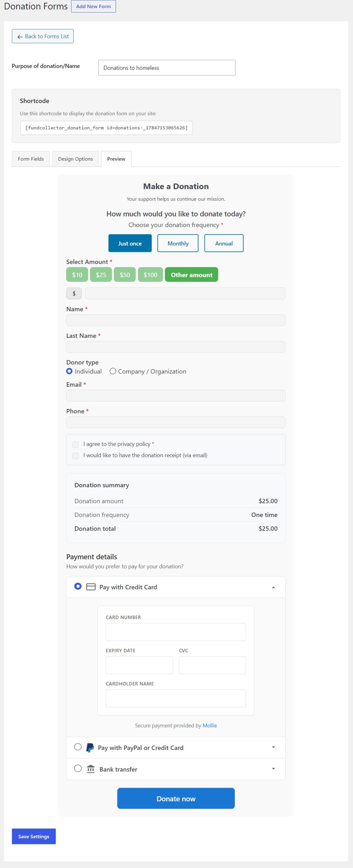
Task: Expand the Bank transfer section
Action: coord(274,769)
